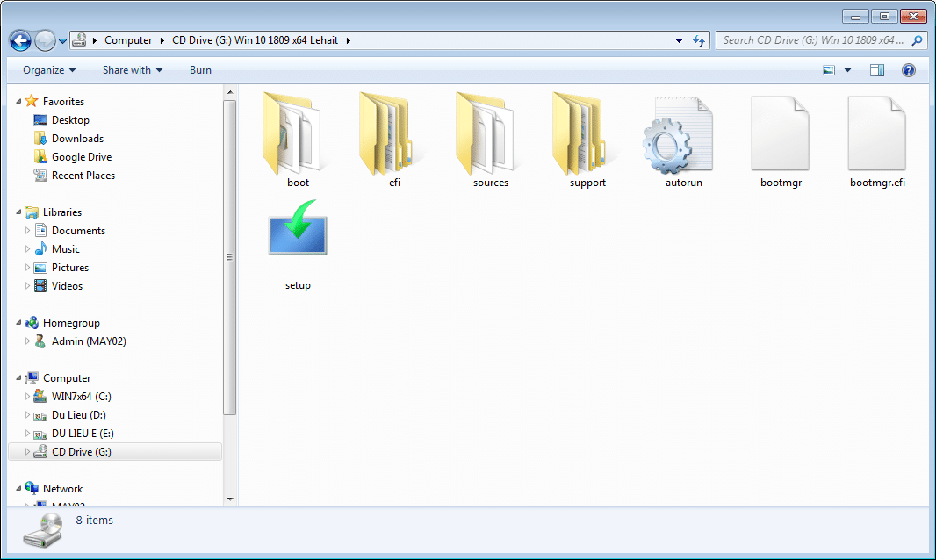
Task: Select the support folder icon
Action: pos(581,133)
